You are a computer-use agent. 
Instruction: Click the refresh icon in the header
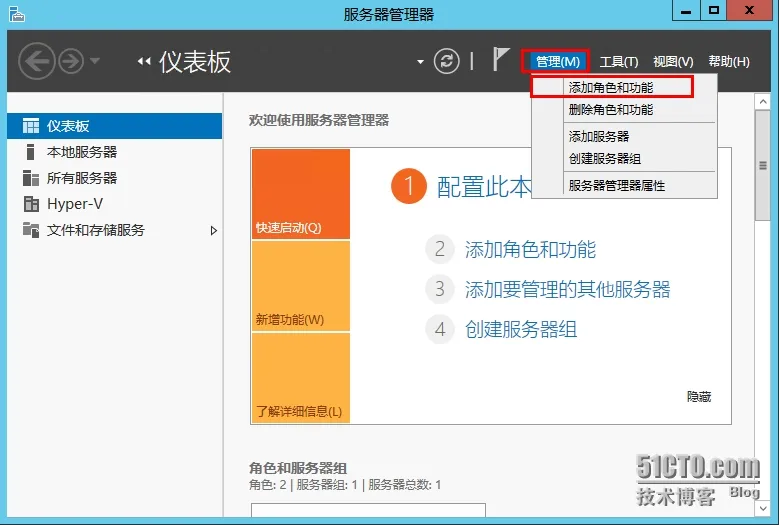(x=446, y=61)
